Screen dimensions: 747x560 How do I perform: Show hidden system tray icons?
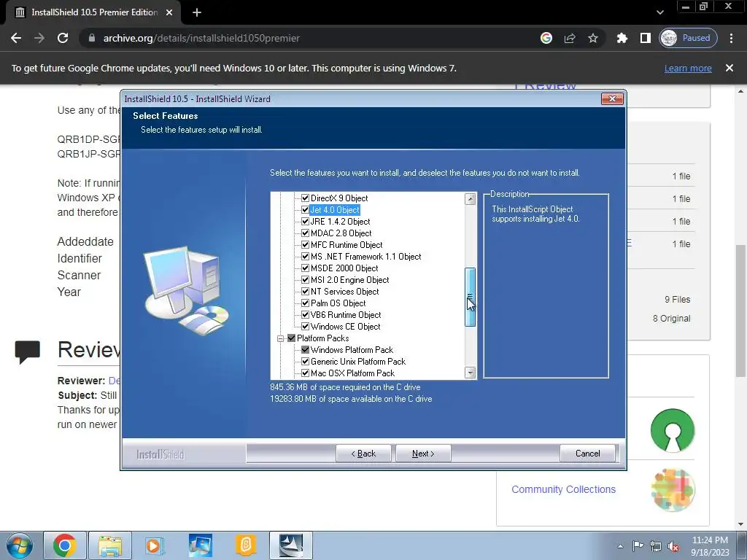pos(620,546)
